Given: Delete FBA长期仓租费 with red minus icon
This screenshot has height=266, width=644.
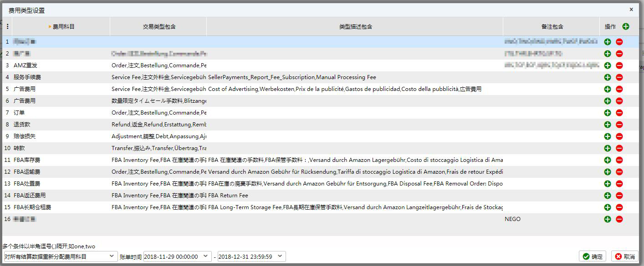Looking at the screenshot, I should [x=619, y=207].
